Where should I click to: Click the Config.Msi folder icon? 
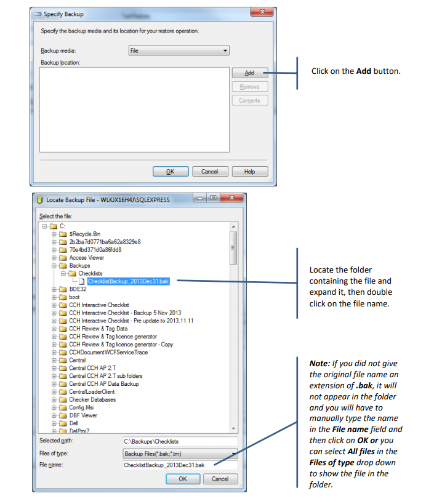pos(63,407)
